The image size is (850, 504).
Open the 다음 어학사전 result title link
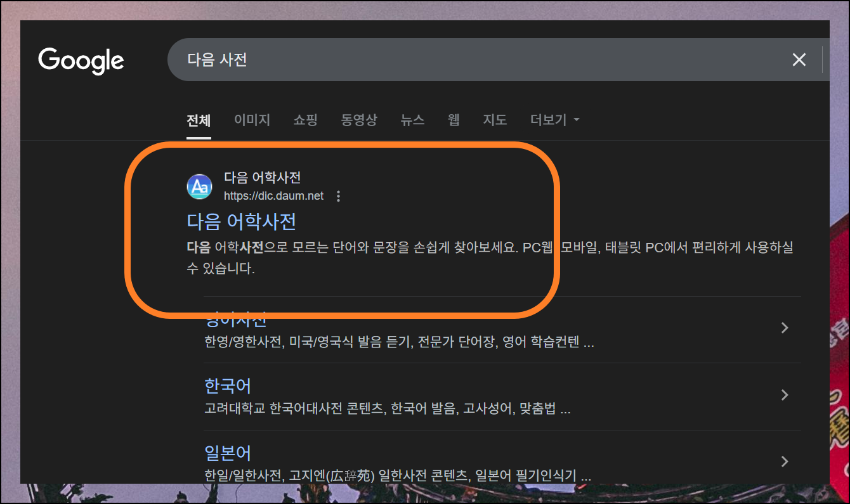click(x=242, y=221)
